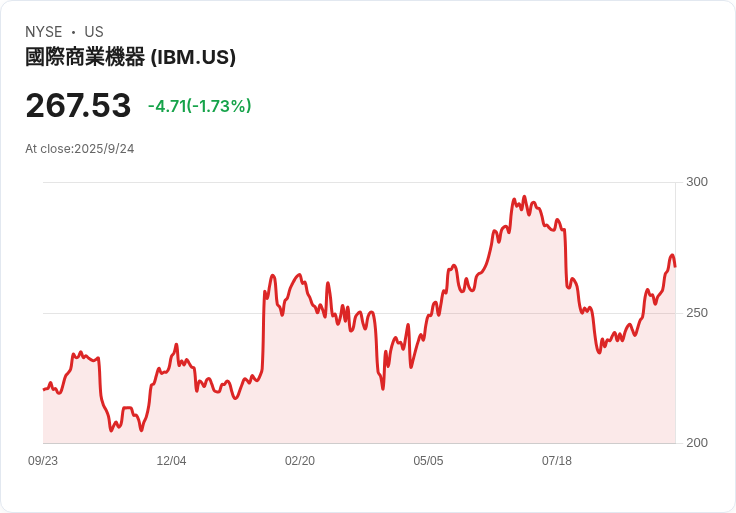
Task: Click the -1.73% percentage change
Action: tap(222, 106)
